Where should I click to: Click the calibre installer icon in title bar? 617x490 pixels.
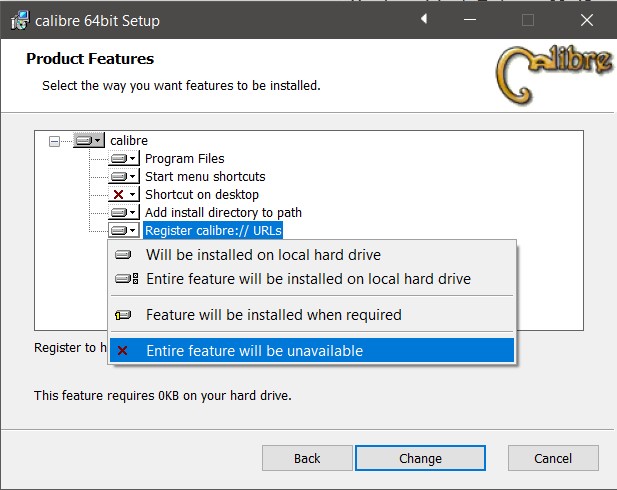coord(20,20)
